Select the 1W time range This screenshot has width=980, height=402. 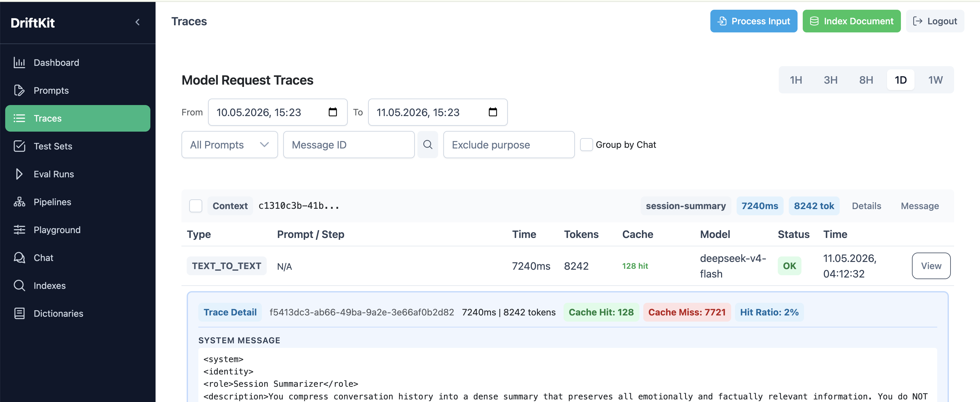pos(935,80)
